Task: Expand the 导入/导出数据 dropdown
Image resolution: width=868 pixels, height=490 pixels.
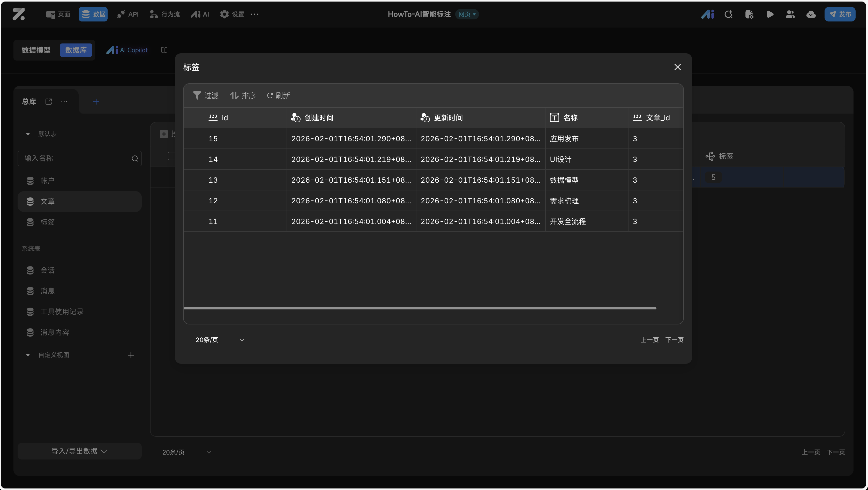Action: pos(79,451)
